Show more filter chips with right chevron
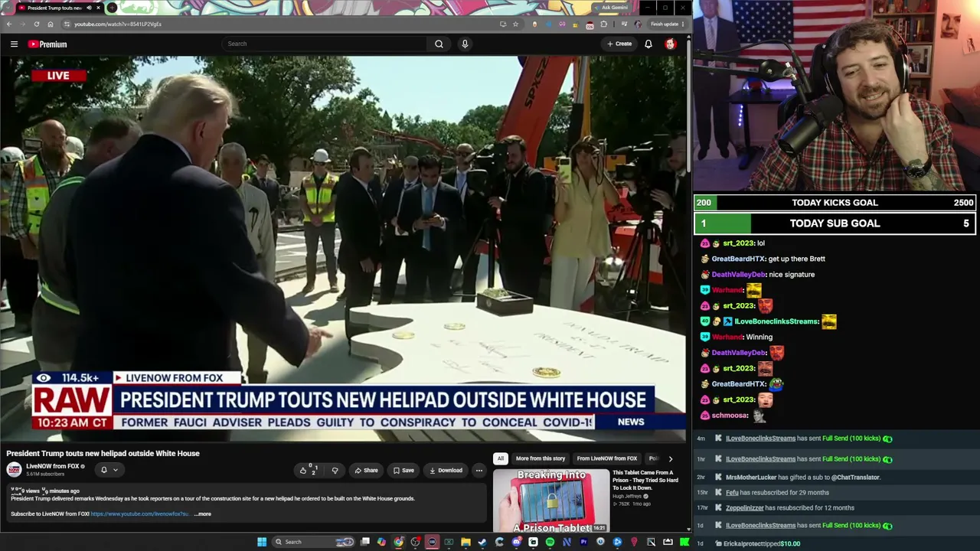980x551 pixels. [670, 458]
